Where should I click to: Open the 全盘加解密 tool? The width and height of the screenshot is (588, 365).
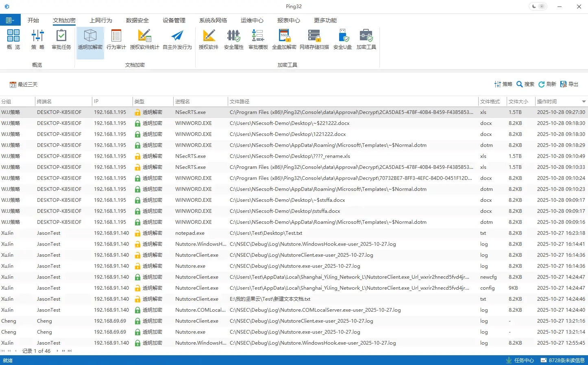(284, 40)
